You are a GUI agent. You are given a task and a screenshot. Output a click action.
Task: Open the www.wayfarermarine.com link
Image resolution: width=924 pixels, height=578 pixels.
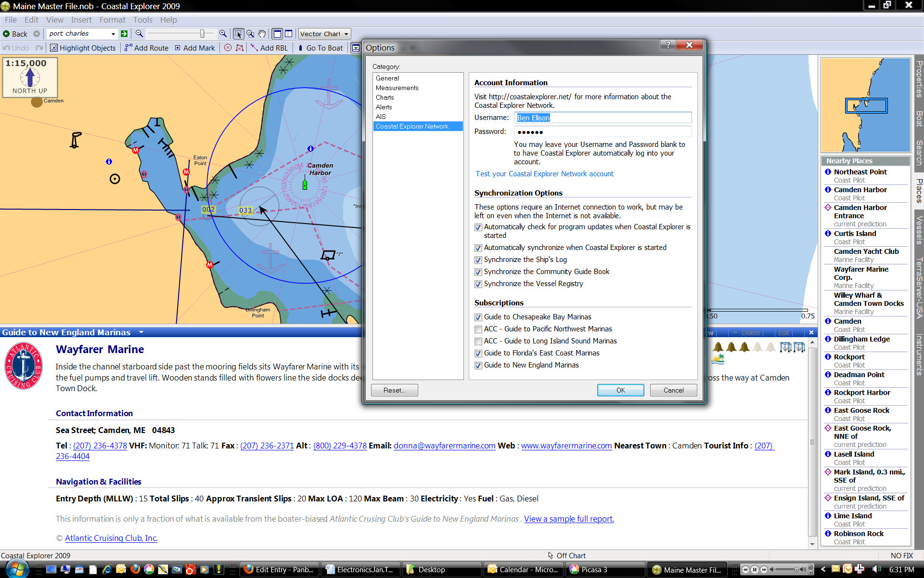pyautogui.click(x=566, y=446)
